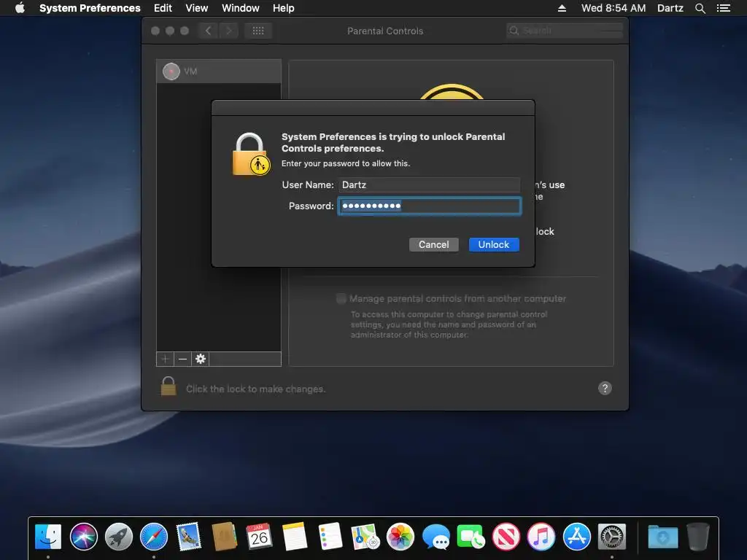Click the lock to make changes

(169, 386)
